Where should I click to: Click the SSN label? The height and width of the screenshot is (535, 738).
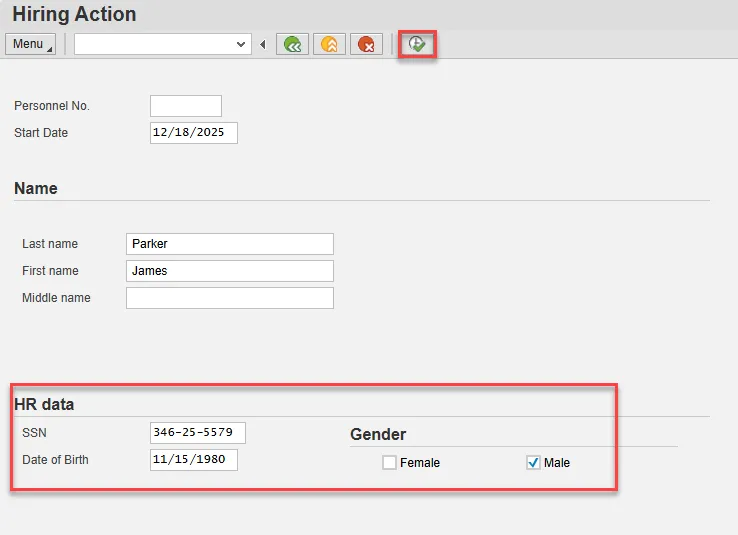click(x=34, y=433)
